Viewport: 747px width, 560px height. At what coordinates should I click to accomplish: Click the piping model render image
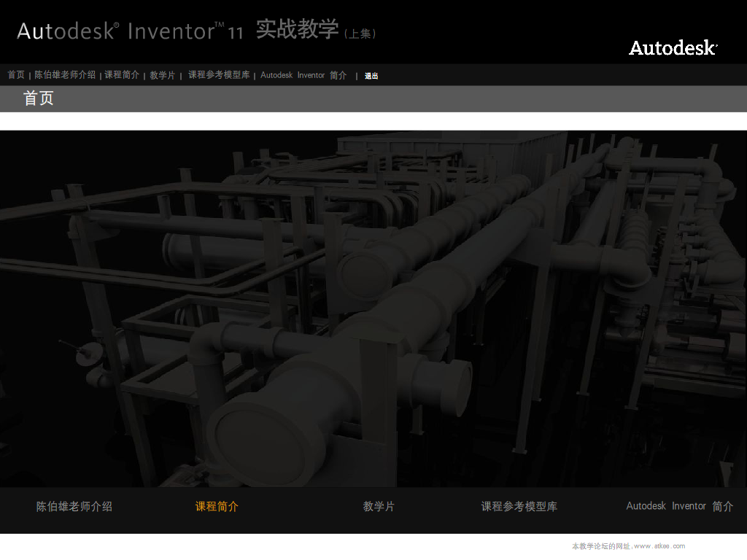(x=373, y=308)
